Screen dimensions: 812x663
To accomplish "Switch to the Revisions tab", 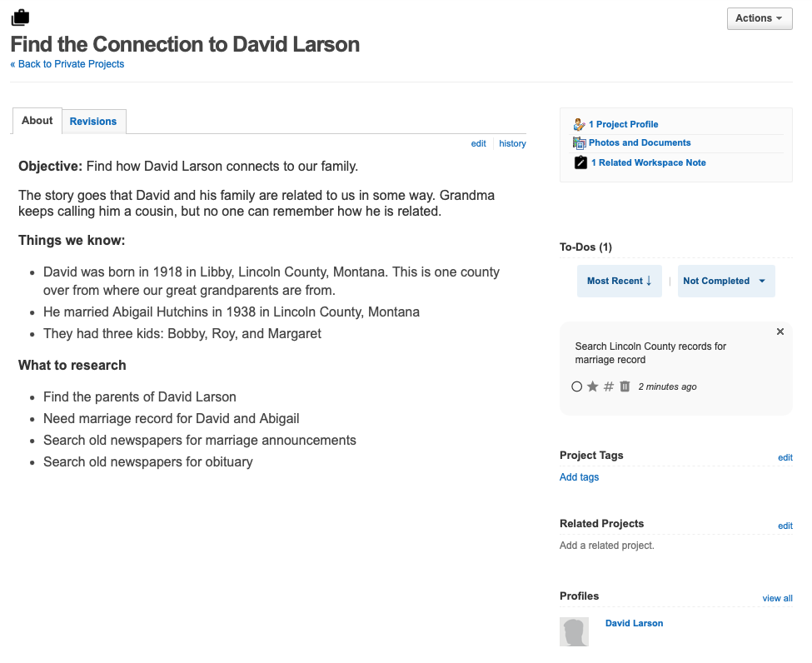I will (x=93, y=122).
